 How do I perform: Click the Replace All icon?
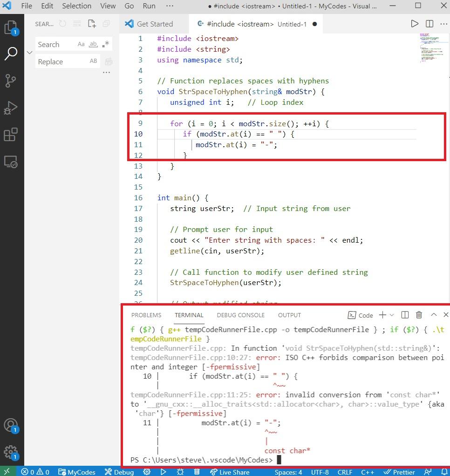pos(109,61)
